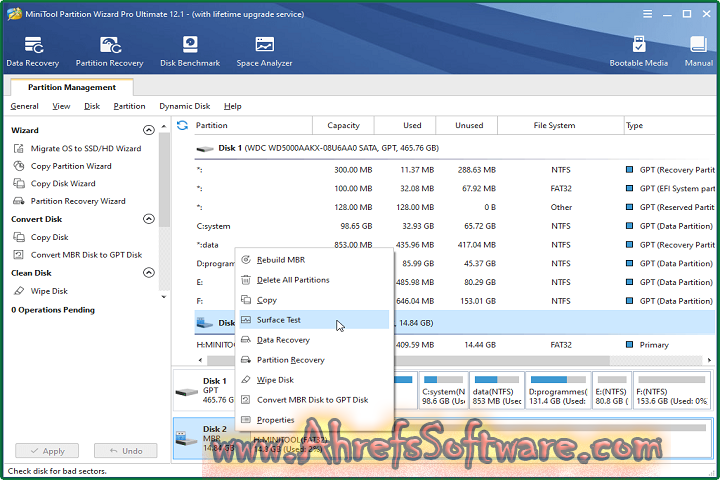Click the refresh icon beside the Partition header

pos(182,125)
